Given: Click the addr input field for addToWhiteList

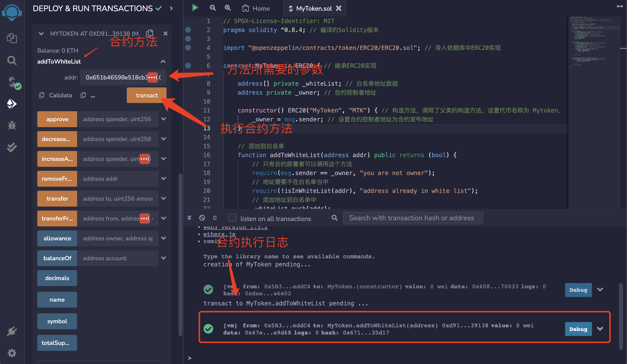Looking at the screenshot, I should tap(123, 77).
